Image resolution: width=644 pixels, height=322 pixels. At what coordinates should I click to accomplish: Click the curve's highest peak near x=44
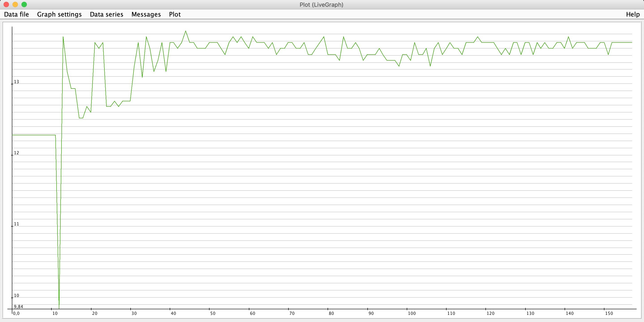tap(186, 31)
